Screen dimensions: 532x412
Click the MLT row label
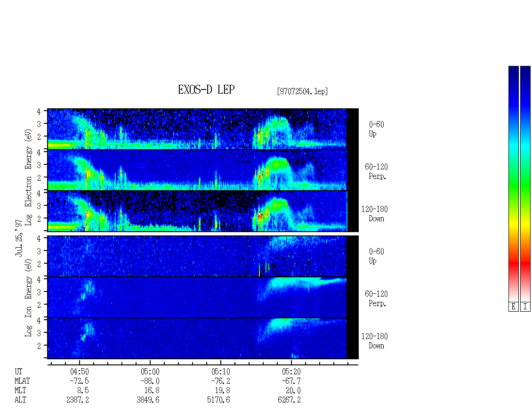(20, 391)
